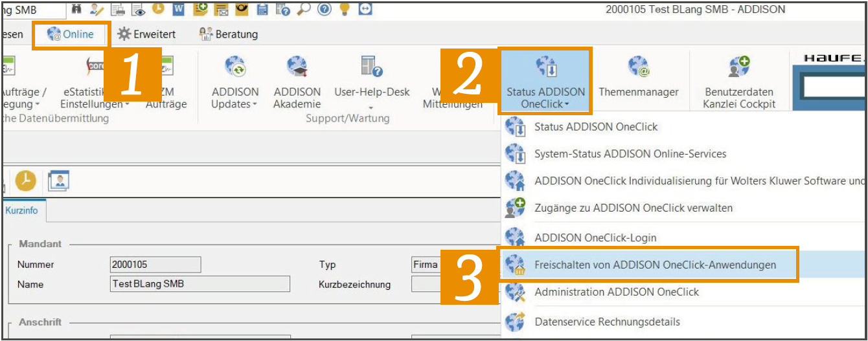The height and width of the screenshot is (341, 868).
Task: Open print preview eye icon
Action: click(137, 9)
